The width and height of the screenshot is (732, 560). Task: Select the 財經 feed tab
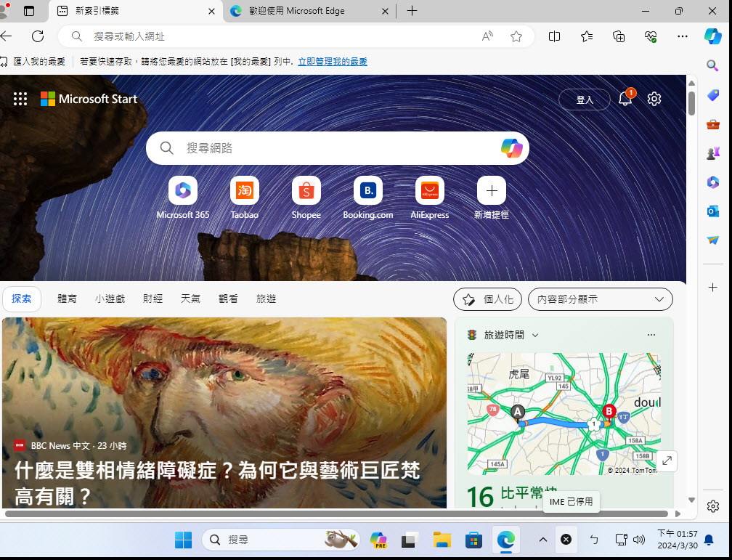(x=153, y=299)
